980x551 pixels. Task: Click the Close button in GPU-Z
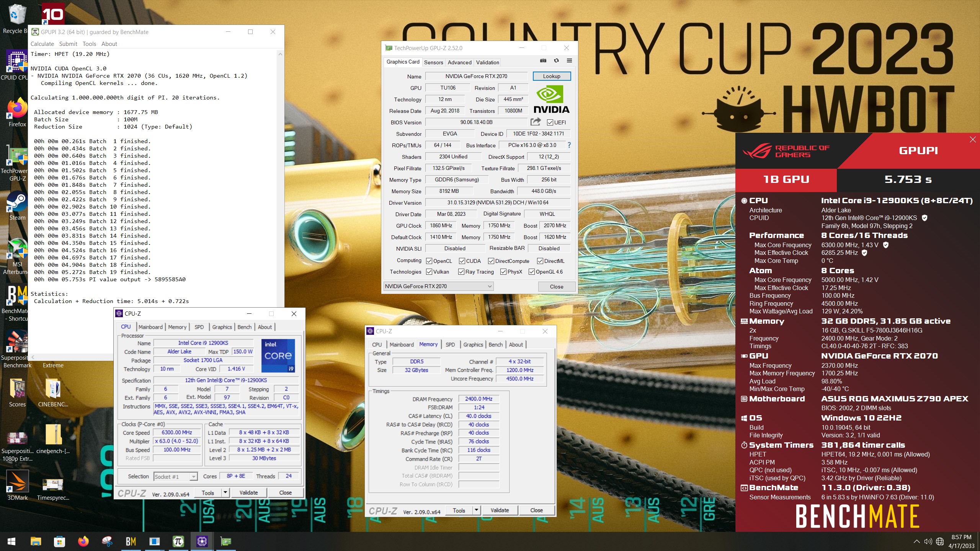point(557,287)
